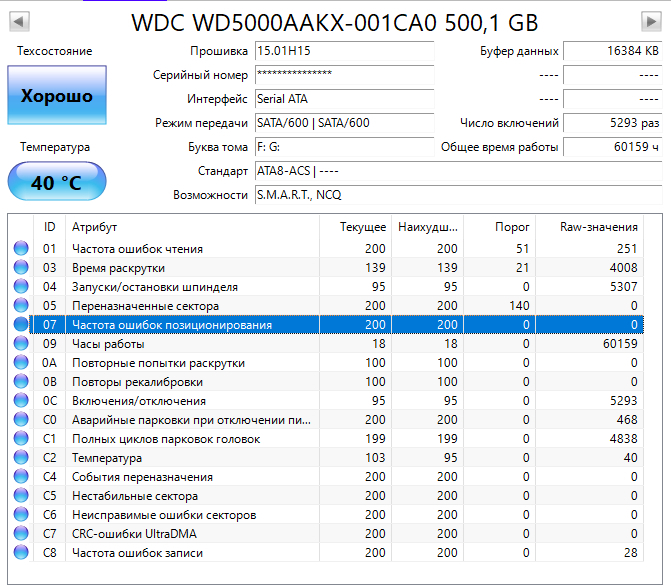Click the Число включений field 5293 раз
Viewport: 671px width, 588px height.
(x=612, y=123)
